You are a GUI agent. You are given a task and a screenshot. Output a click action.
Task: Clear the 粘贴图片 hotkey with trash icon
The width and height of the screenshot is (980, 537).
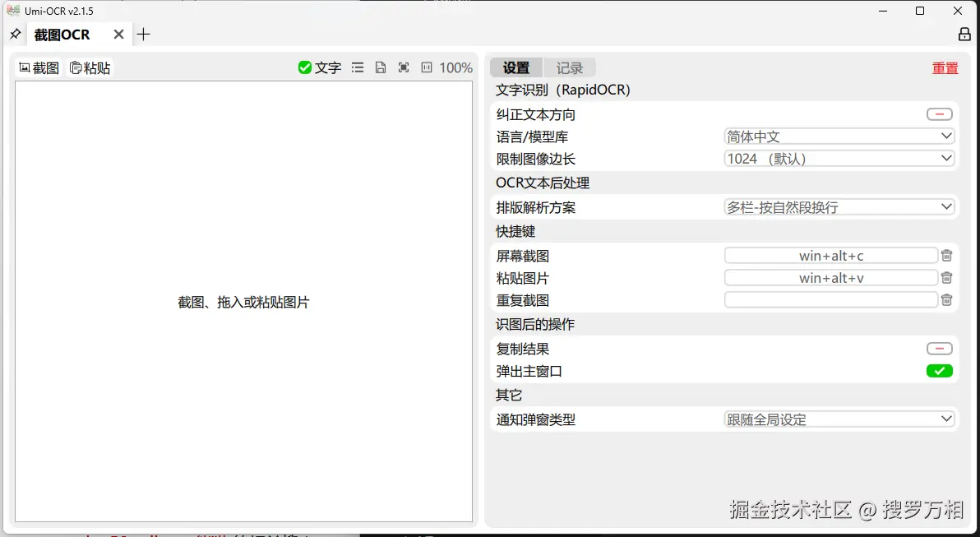[x=947, y=278]
